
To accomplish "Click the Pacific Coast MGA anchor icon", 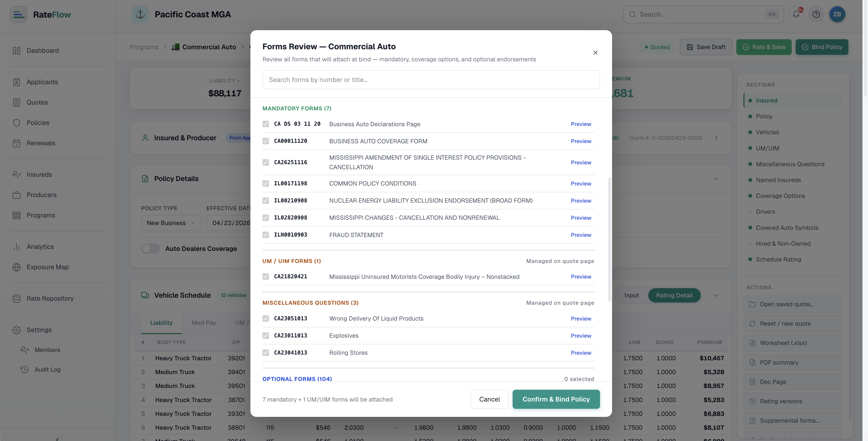I will (x=140, y=15).
